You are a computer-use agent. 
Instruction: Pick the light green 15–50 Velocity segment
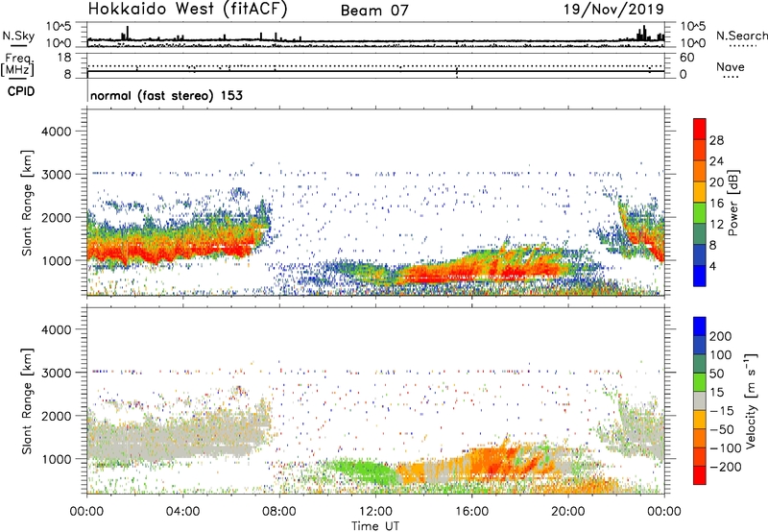(700, 382)
